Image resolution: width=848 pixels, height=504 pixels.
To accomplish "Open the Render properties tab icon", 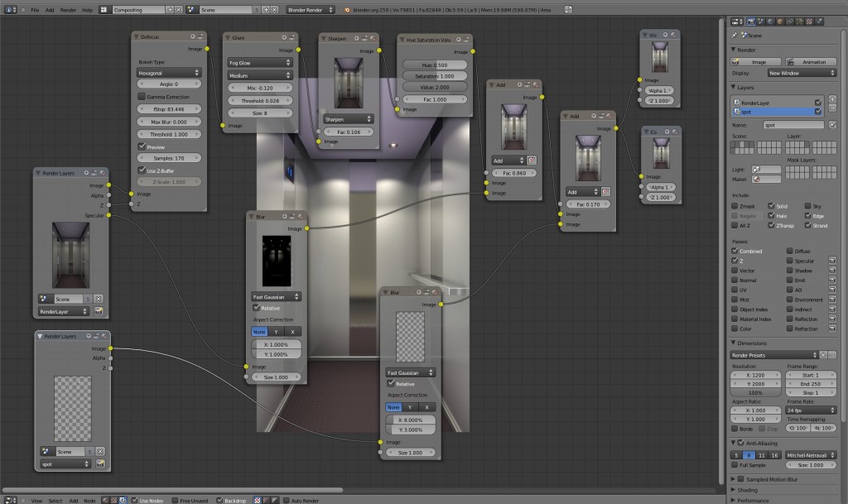I will 751,22.
